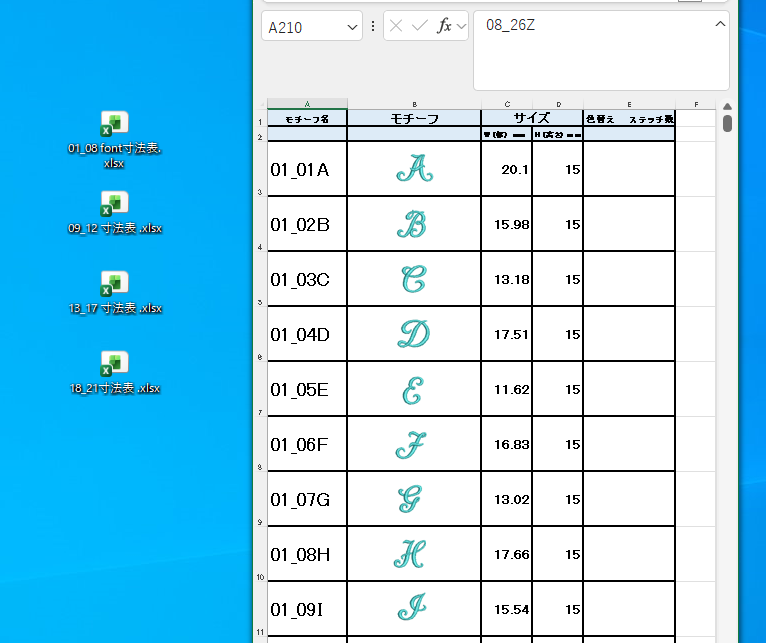The image size is (766, 643).
Task: Select the cell with value 17.66
Action: [506, 554]
